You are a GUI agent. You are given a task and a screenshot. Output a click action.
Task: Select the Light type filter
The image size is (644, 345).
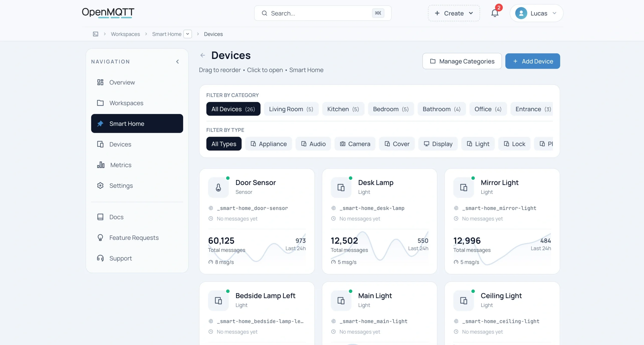(478, 144)
